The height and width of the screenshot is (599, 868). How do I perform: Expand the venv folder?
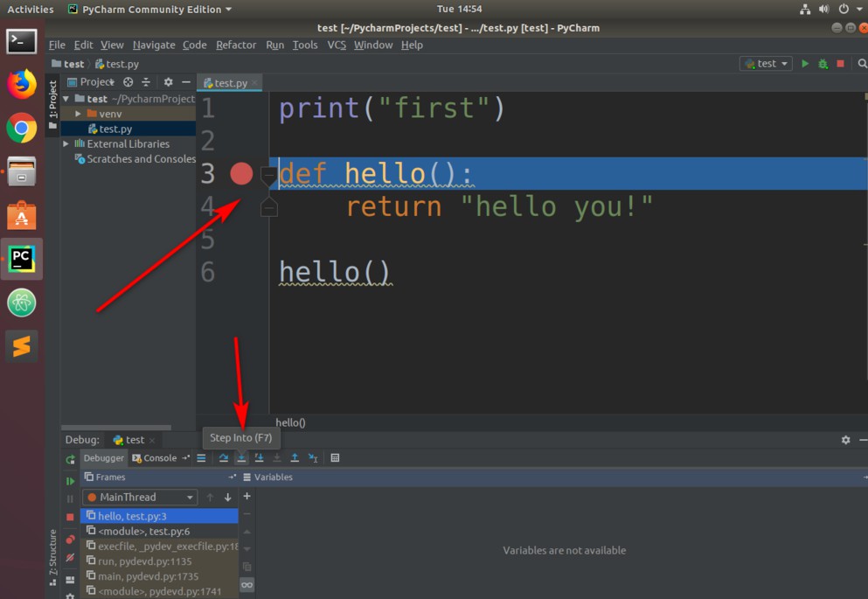78,114
